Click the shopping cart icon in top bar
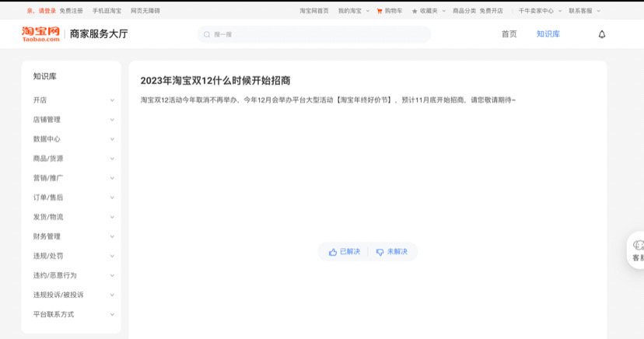 tap(380, 11)
